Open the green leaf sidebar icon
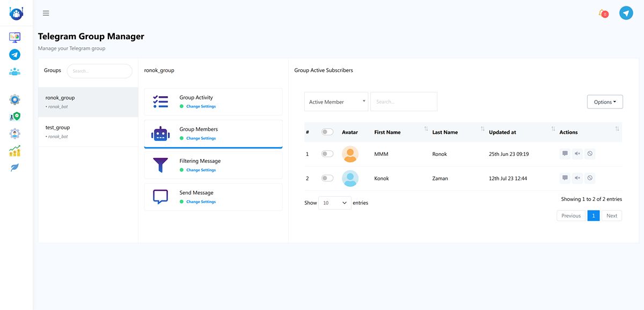The width and height of the screenshot is (644, 310). [15, 168]
